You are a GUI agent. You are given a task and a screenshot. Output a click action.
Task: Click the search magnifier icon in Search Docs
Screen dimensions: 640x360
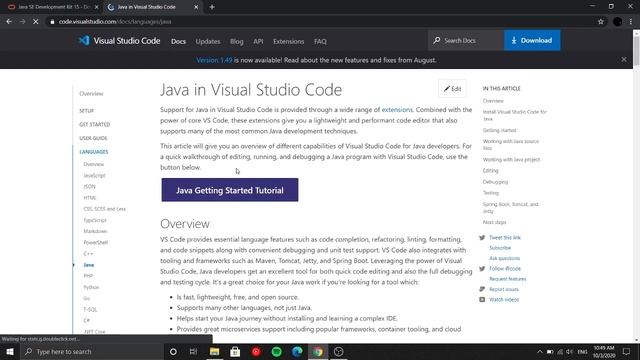point(437,40)
